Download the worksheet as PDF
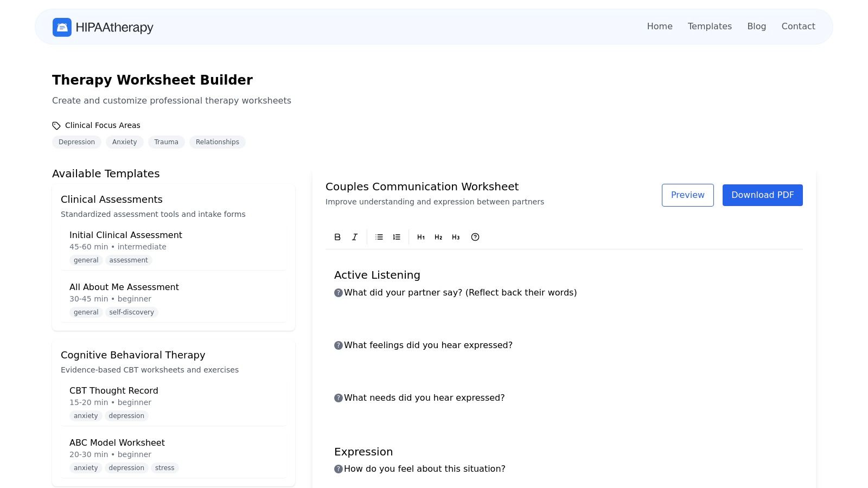The width and height of the screenshot is (868, 488). [x=762, y=195]
